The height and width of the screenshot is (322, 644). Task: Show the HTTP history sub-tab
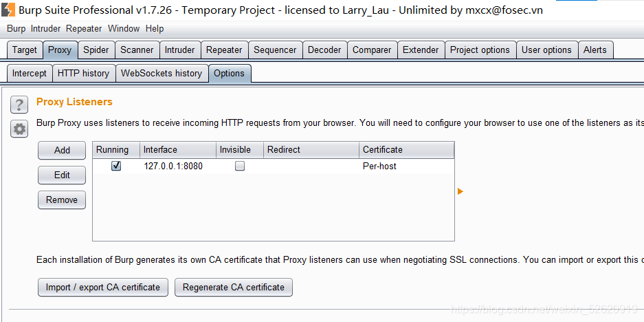pos(83,73)
